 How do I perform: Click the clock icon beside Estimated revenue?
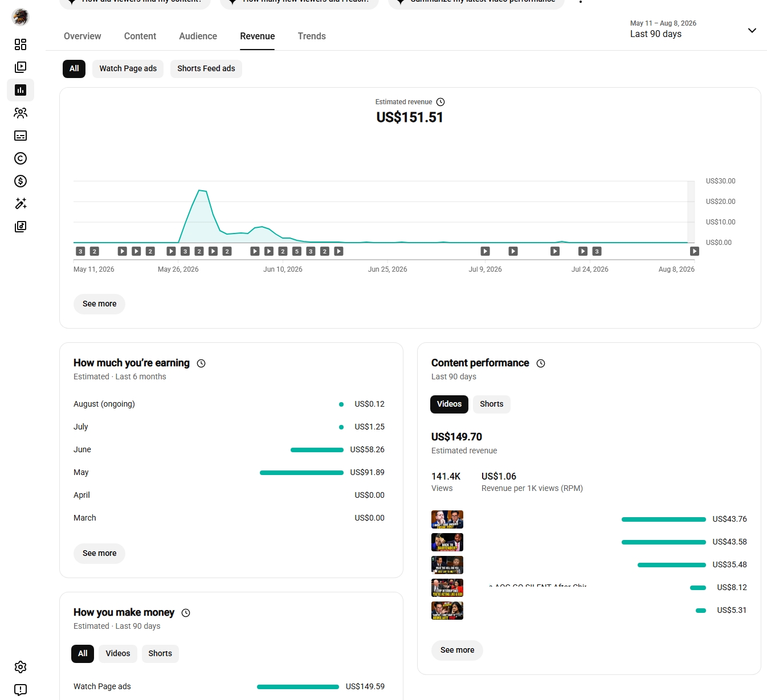click(440, 102)
